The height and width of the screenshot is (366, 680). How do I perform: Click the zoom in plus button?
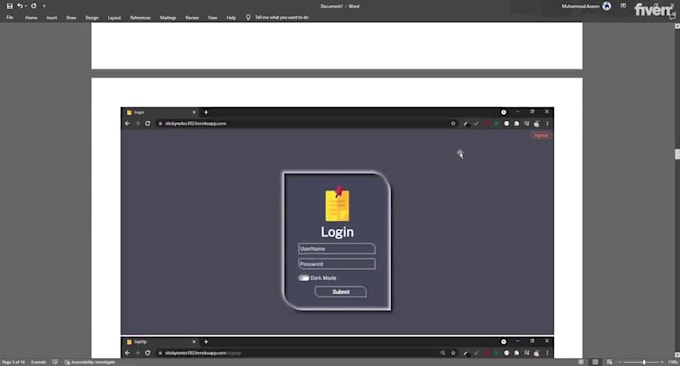pos(662,362)
